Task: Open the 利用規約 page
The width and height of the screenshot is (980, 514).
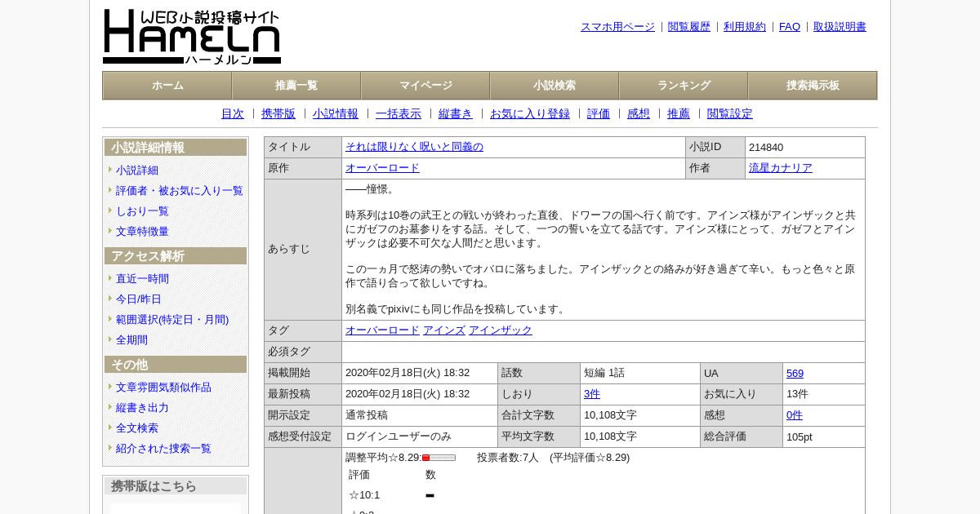Action: click(745, 27)
